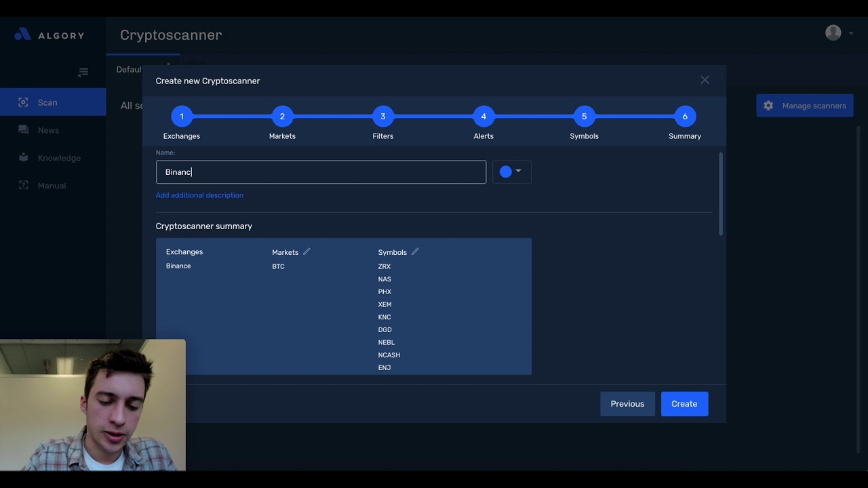This screenshot has width=868, height=488.
Task: Click Add additional description link
Action: 199,195
